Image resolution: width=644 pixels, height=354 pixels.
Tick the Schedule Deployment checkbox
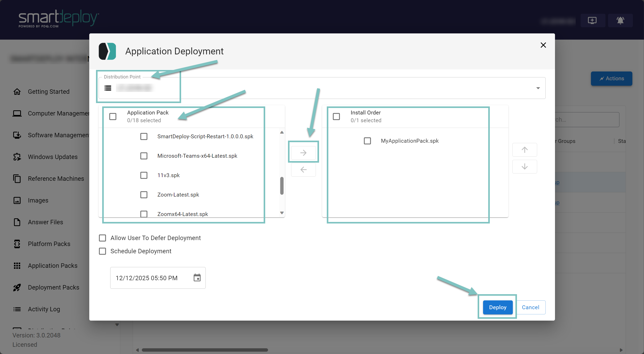pyautogui.click(x=102, y=251)
